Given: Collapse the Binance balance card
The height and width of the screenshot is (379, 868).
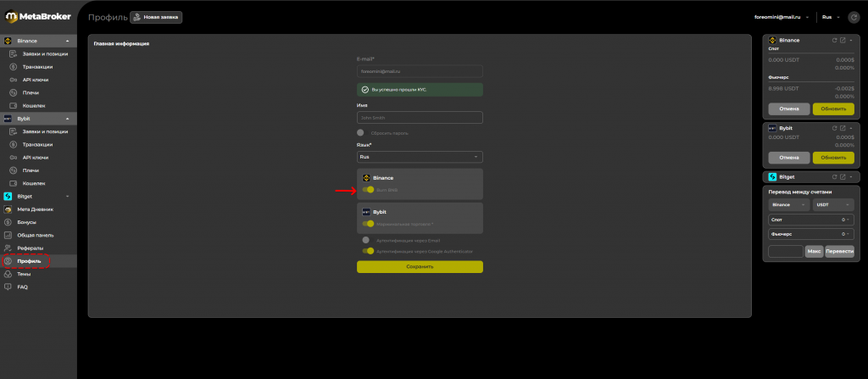Looking at the screenshot, I should point(851,41).
